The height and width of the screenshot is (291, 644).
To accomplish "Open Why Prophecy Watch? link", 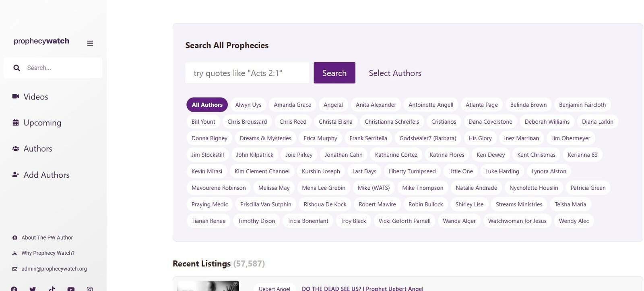I will pyautogui.click(x=48, y=253).
